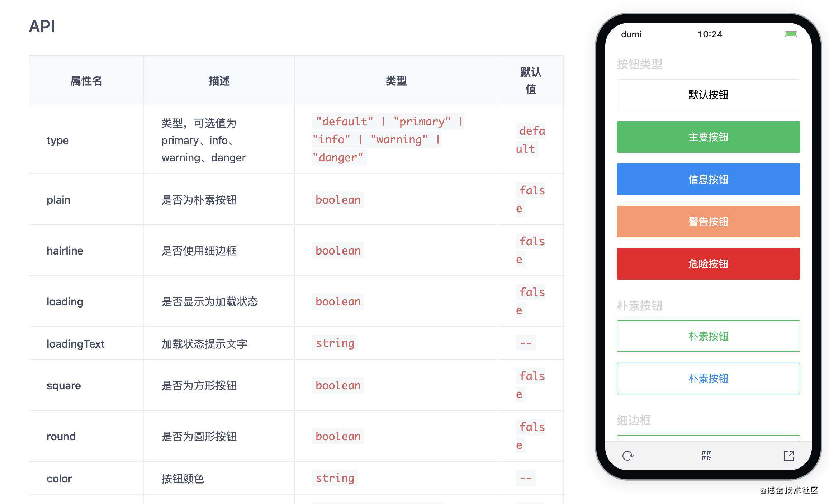Click the API heading
Image resolution: width=829 pixels, height=504 pixels.
tap(42, 26)
